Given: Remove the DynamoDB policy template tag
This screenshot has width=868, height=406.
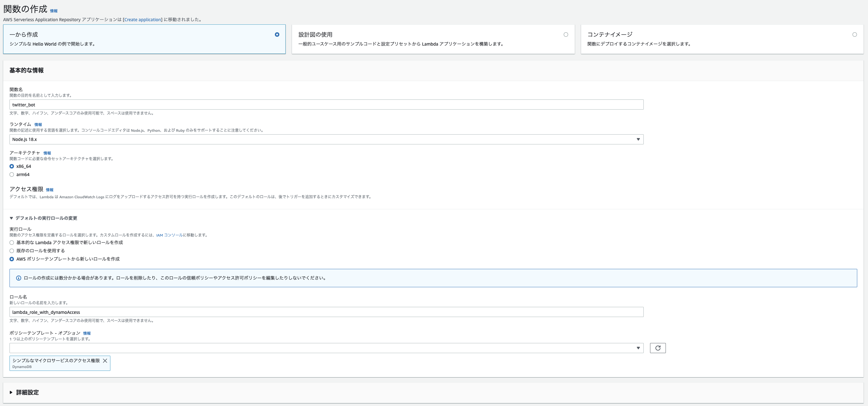Looking at the screenshot, I should coord(105,360).
